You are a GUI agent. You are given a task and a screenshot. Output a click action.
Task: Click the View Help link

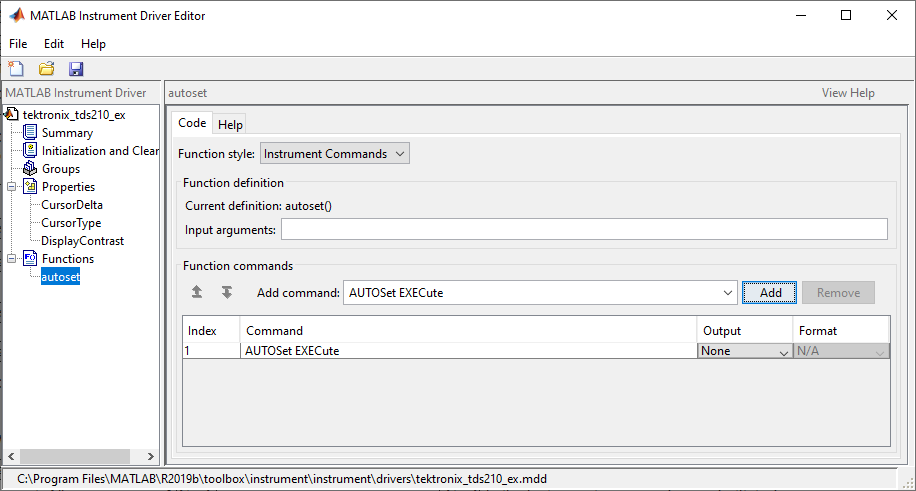click(848, 93)
